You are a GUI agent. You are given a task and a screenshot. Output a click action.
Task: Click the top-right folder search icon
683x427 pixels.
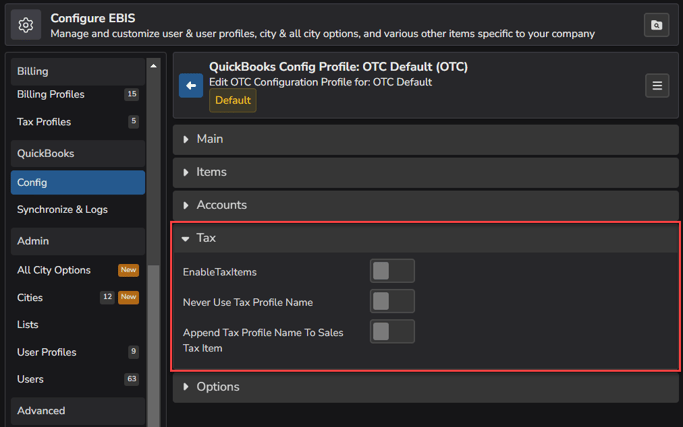pos(657,25)
